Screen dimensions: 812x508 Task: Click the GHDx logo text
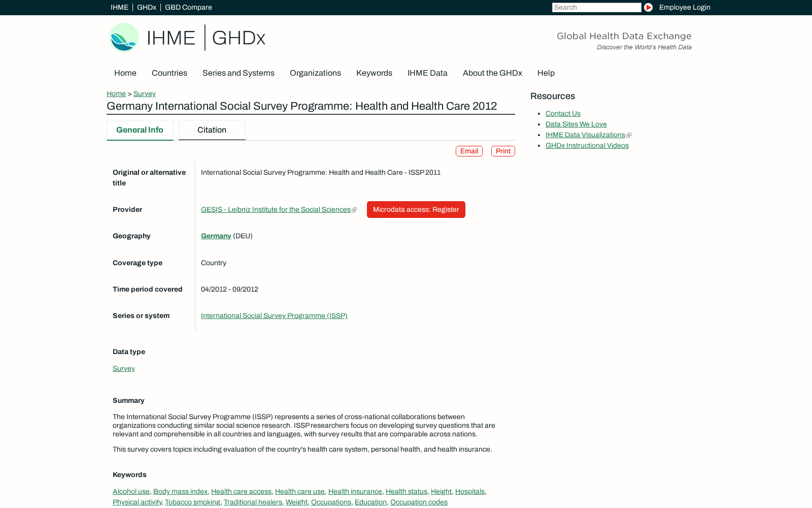coord(239,38)
